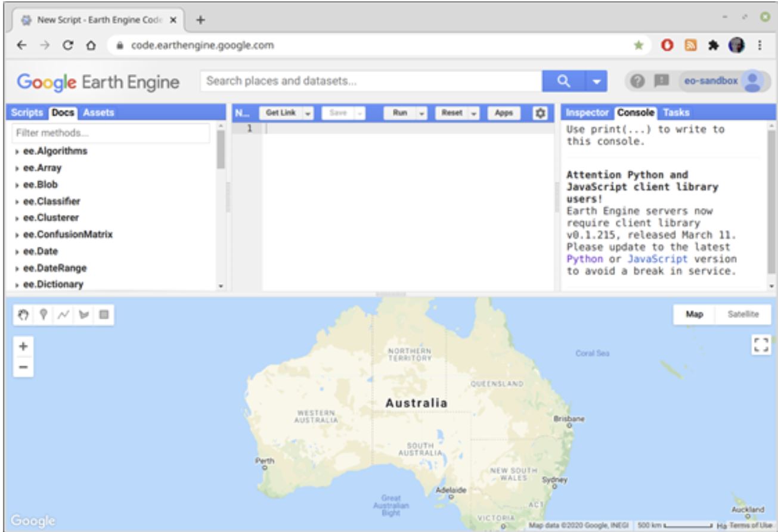Click the docs panel scrollbar
Viewport: 778px width, 532px height.
click(221, 150)
